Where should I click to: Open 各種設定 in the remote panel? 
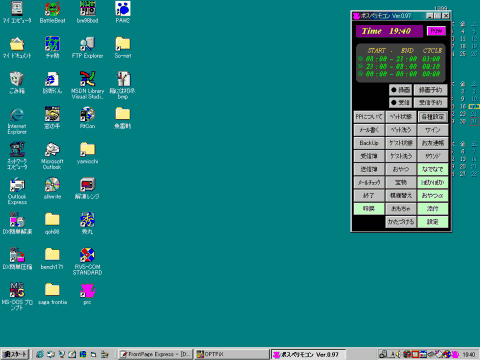click(433, 117)
